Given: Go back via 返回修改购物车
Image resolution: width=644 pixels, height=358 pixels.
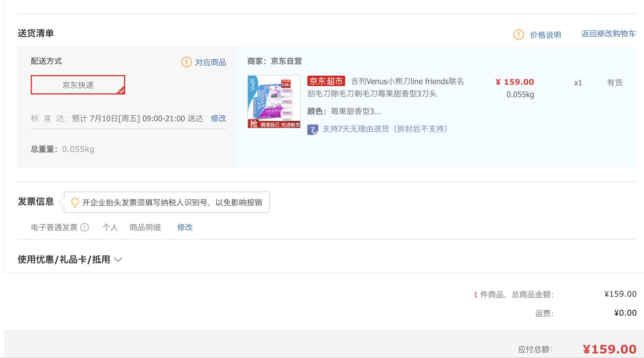Looking at the screenshot, I should (608, 34).
